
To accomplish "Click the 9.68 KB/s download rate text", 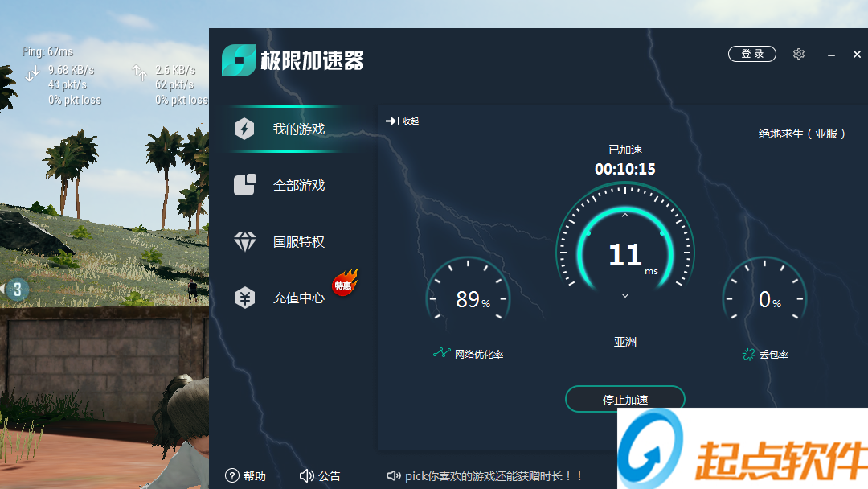I will pos(71,70).
